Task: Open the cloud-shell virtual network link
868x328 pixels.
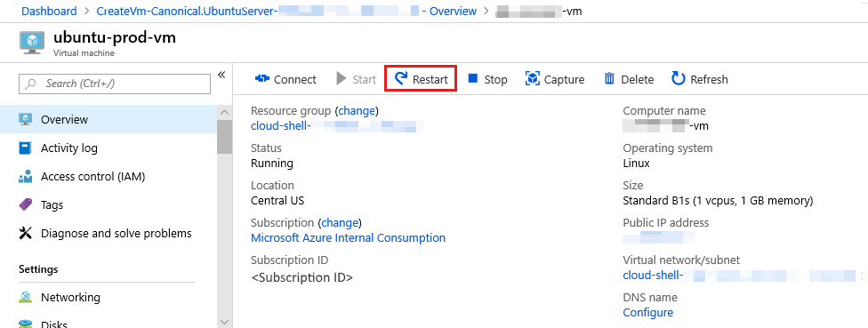Action: pyautogui.click(x=740, y=276)
